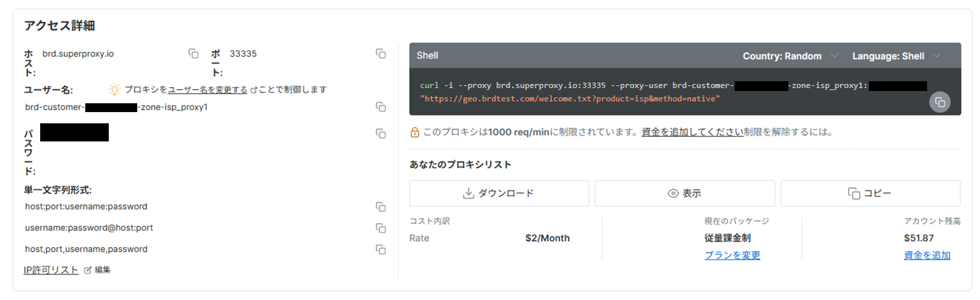Copy the host:port:username:password format string
The height and width of the screenshot is (300, 980).
click(x=381, y=207)
